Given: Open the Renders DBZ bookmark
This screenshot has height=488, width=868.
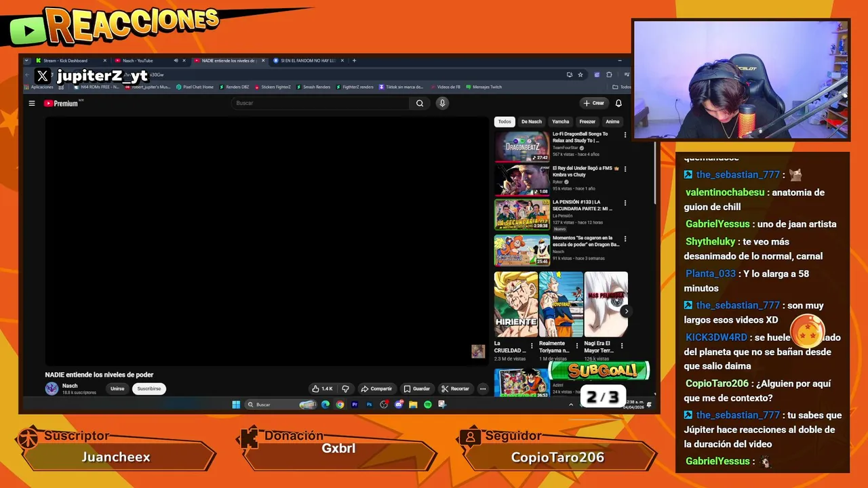Looking at the screenshot, I should point(234,87).
